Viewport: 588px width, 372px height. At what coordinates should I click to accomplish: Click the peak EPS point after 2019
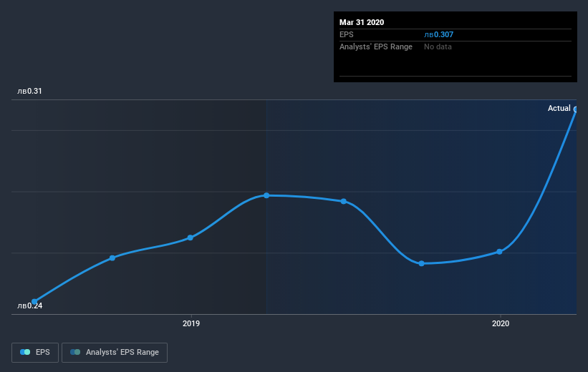click(x=266, y=195)
